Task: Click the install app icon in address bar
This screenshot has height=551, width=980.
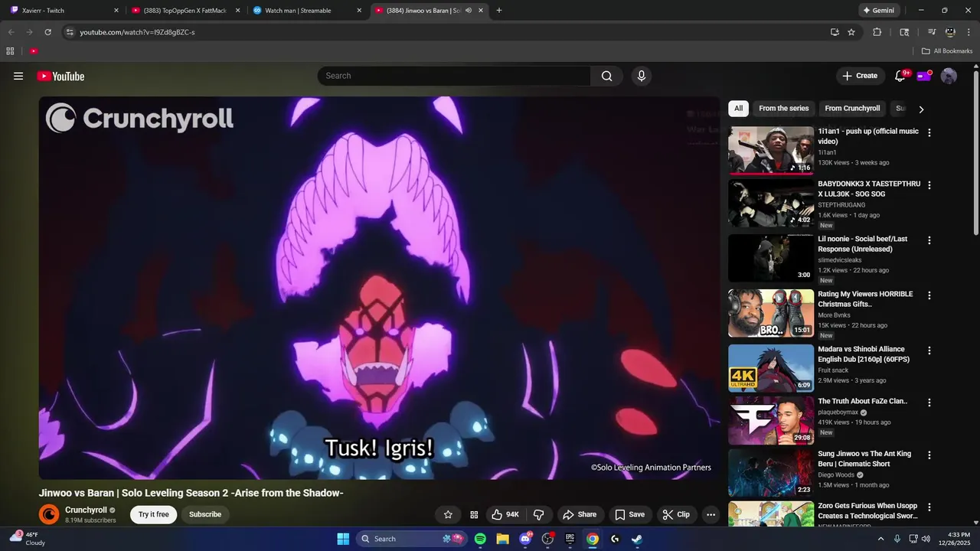Action: pyautogui.click(x=835, y=32)
